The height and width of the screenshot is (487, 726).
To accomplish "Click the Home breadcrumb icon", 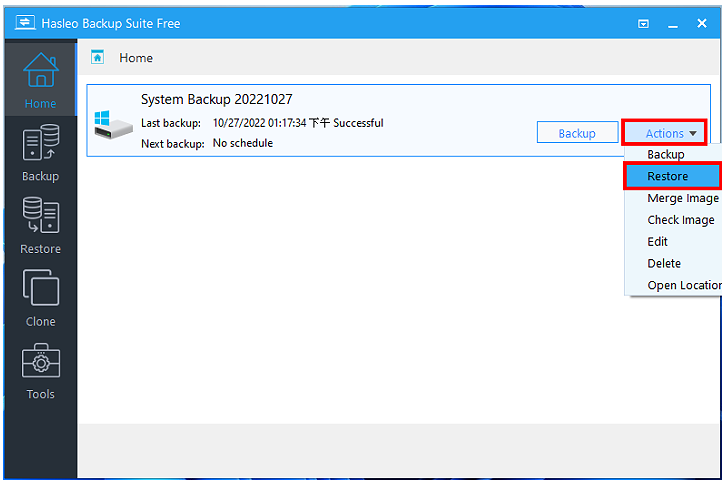I will click(97, 57).
